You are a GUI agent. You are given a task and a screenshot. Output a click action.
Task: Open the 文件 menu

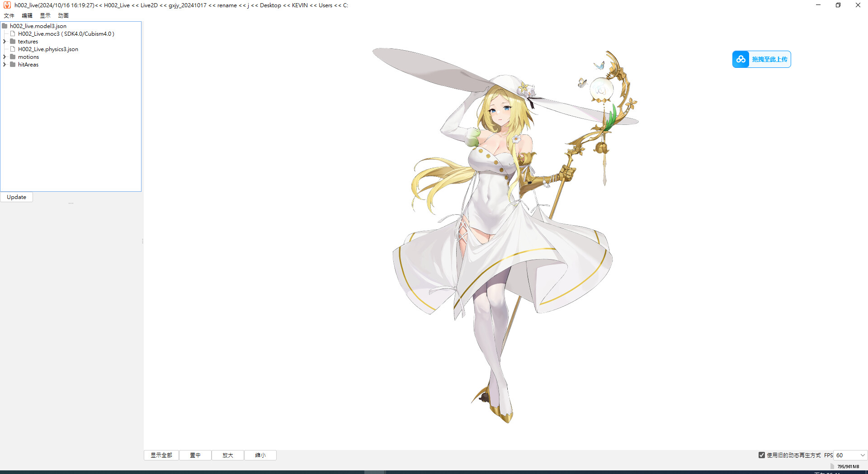coord(9,15)
